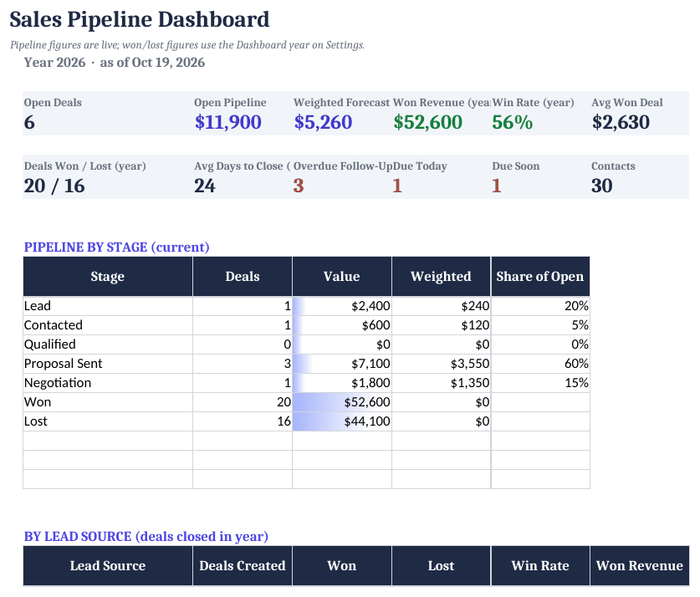Click the Deals Won / Lost (year) label
Image resolution: width=700 pixels, height=597 pixels.
tap(84, 166)
